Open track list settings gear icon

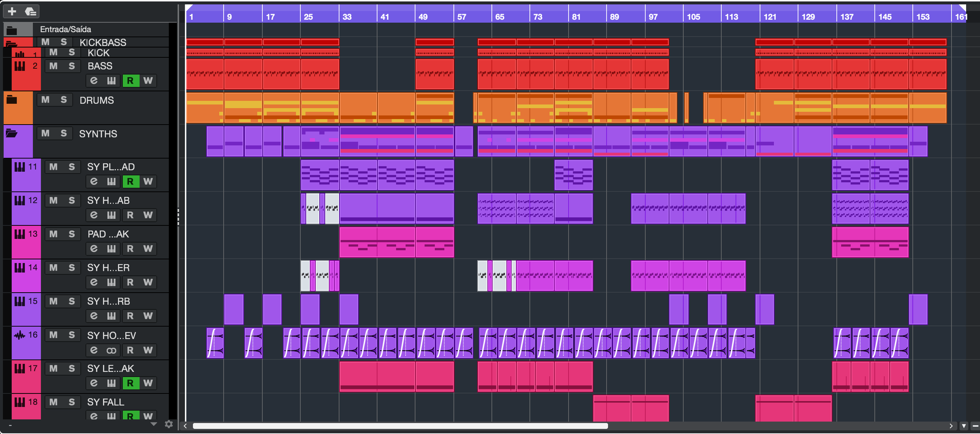[169, 424]
